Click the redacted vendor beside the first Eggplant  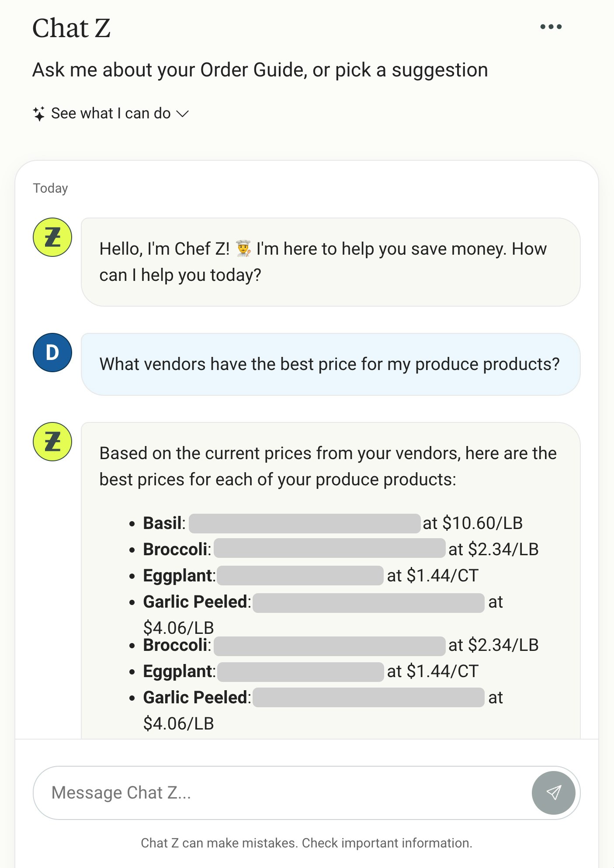[300, 576]
